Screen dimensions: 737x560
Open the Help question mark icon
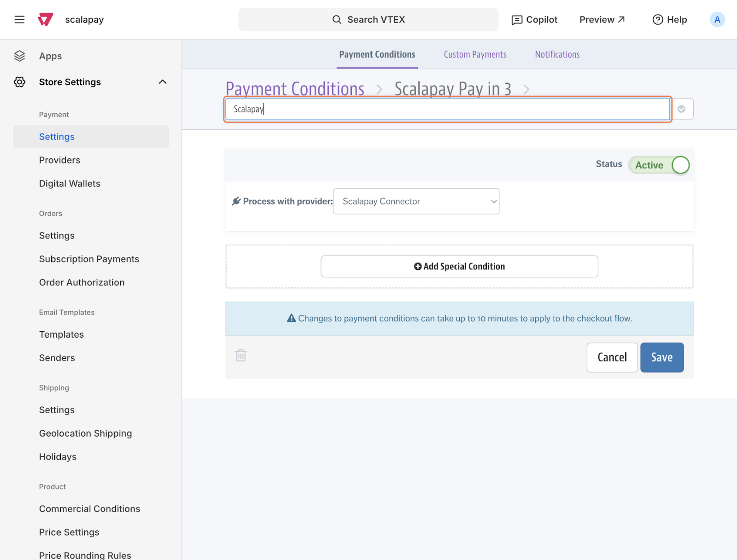coord(658,19)
